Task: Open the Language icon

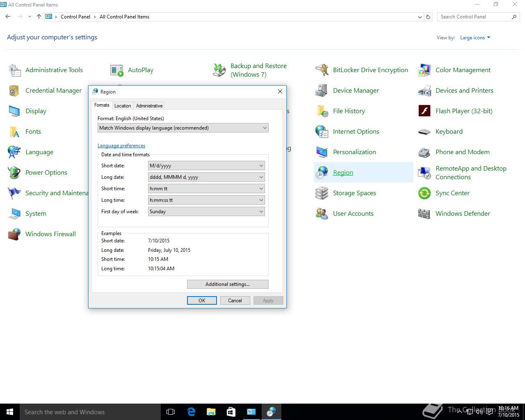Action: point(14,152)
